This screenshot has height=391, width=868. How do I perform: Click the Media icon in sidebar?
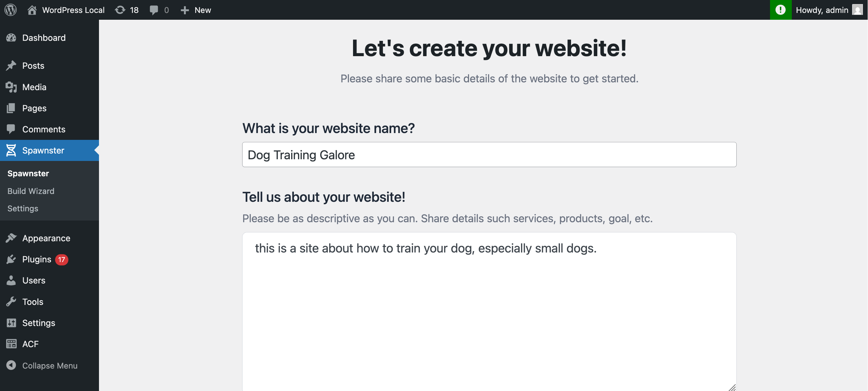[x=11, y=87]
